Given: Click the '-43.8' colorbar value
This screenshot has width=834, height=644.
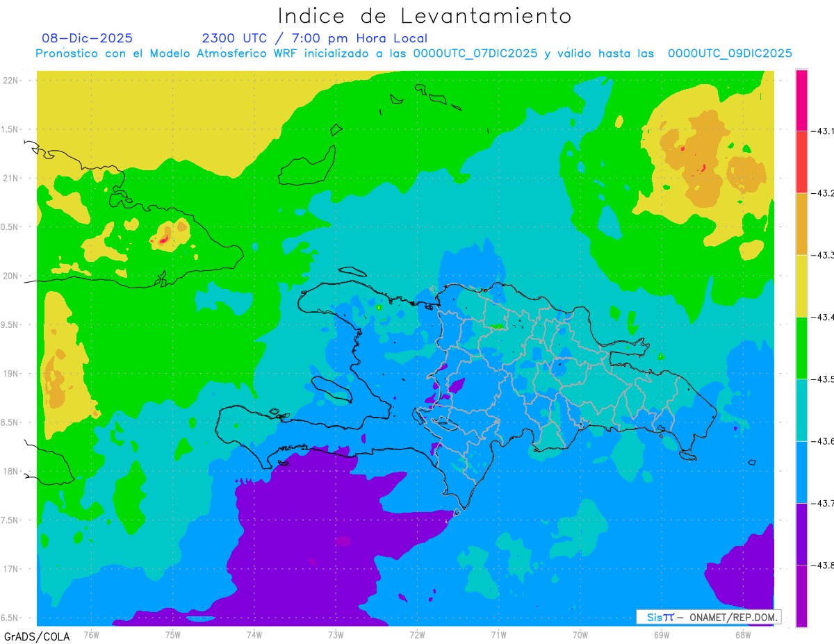Looking at the screenshot, I should (824, 564).
